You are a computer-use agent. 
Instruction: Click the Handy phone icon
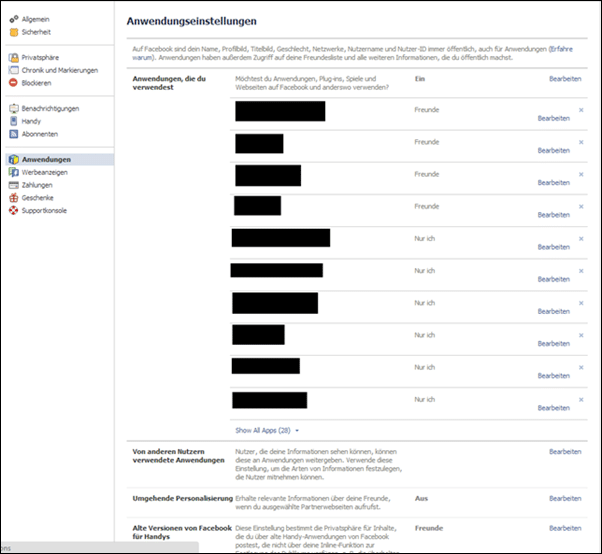[13, 121]
